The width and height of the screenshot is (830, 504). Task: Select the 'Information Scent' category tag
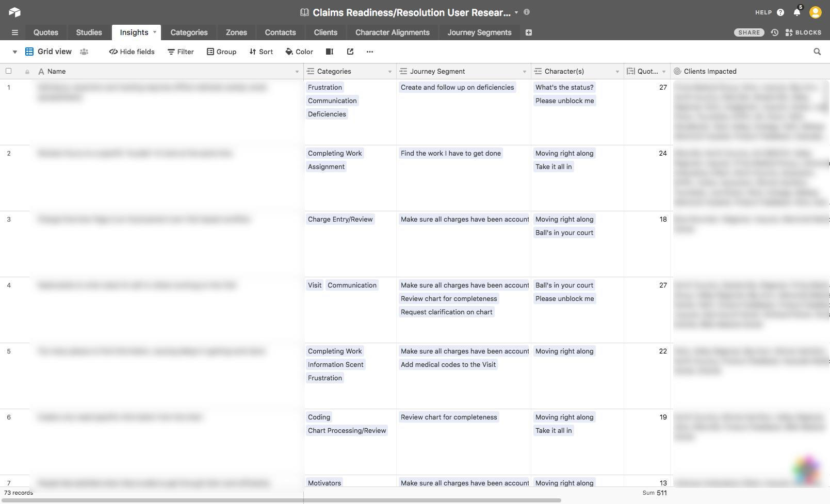(336, 364)
